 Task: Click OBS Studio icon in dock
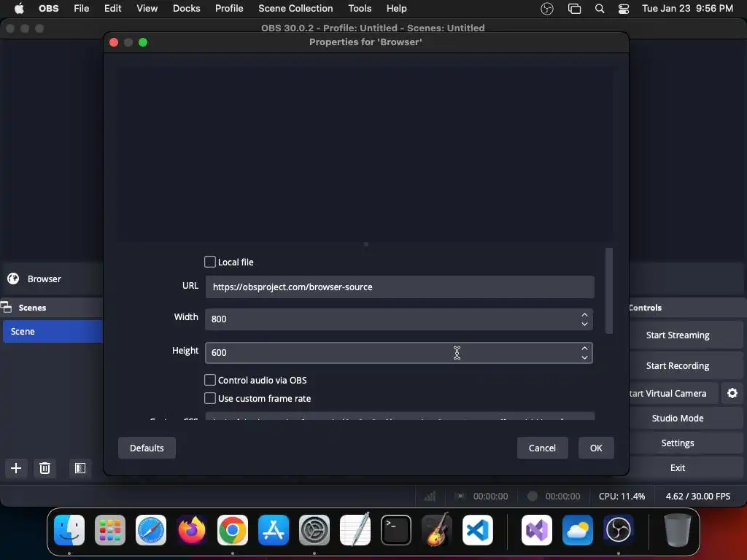[619, 530]
